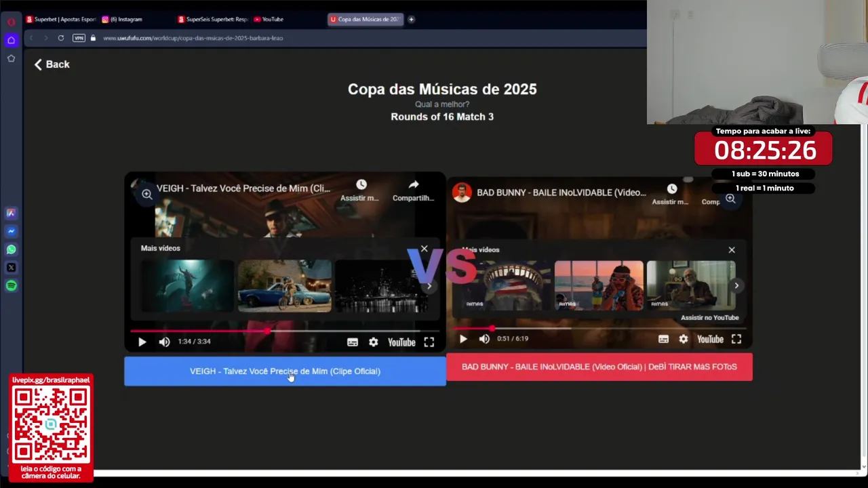
Task: Click the VPN badge in address bar
Action: click(79, 38)
